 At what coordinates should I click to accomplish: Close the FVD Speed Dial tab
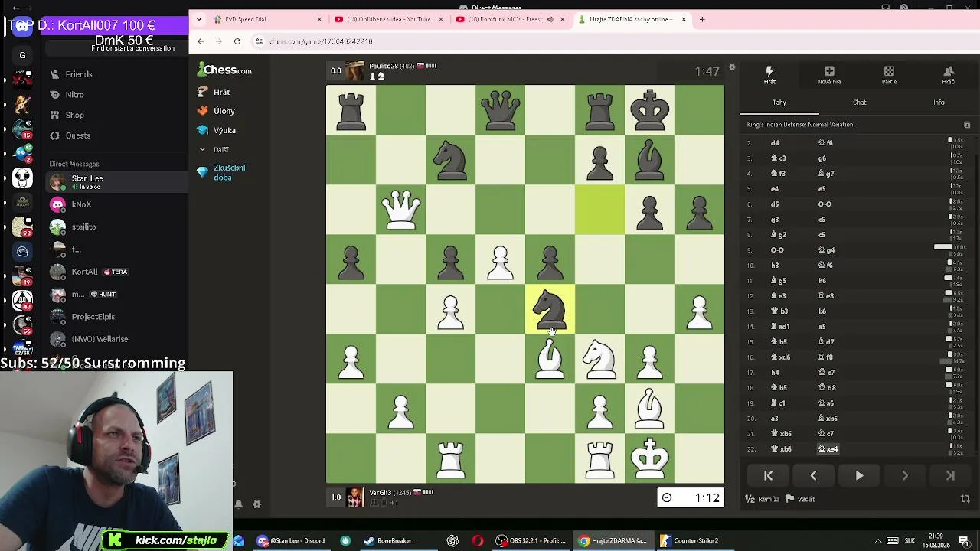(319, 19)
